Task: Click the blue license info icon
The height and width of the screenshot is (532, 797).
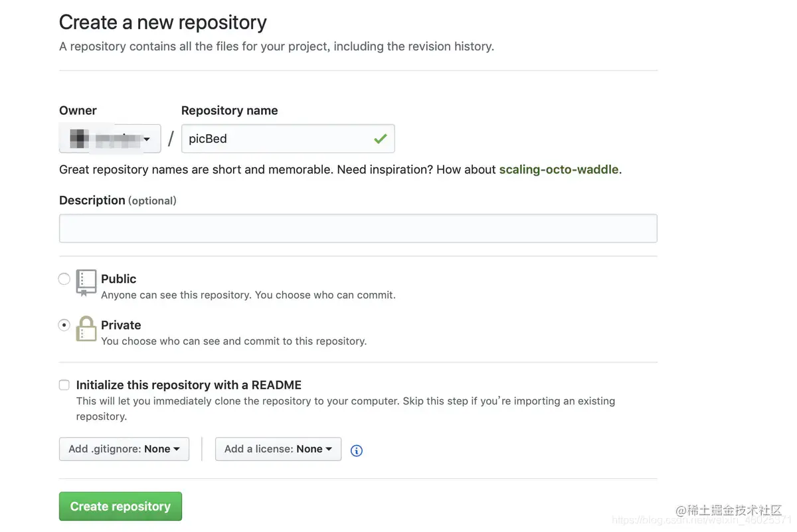Action: coord(357,450)
